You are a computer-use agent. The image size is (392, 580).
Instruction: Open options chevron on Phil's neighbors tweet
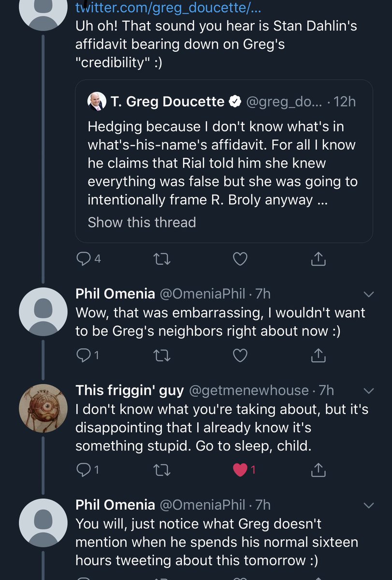368,294
